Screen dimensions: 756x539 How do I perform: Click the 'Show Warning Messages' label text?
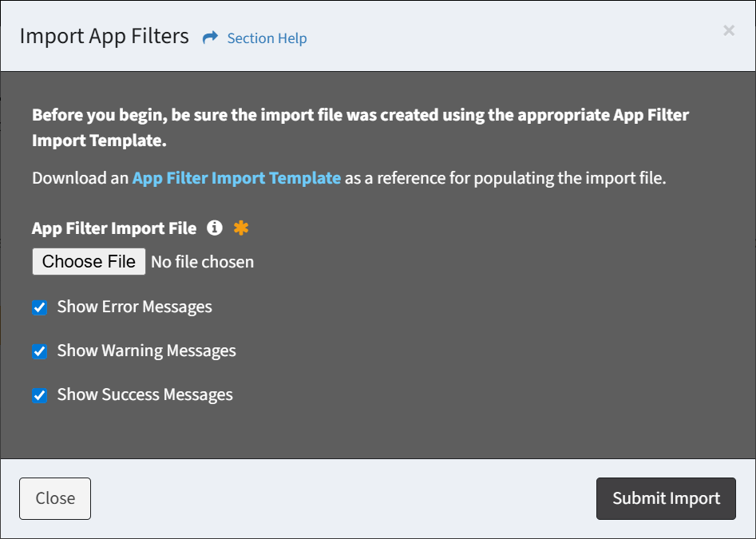(146, 351)
